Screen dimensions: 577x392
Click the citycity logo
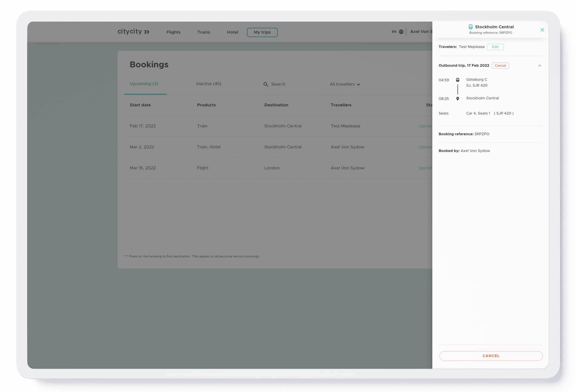pos(133,32)
